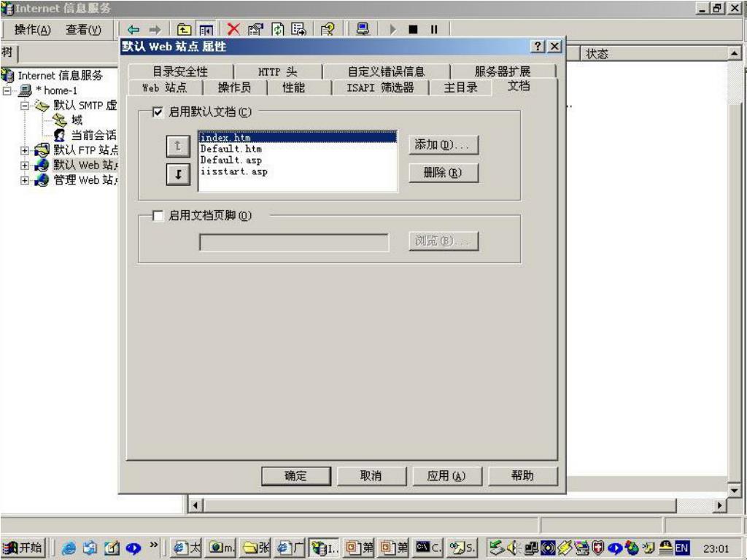Open the 目录安全性 tab
The image size is (747, 560).
179,71
